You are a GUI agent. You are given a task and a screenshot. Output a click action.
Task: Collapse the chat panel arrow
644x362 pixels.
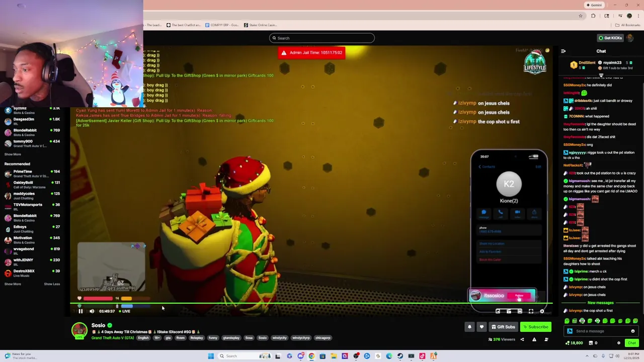563,51
